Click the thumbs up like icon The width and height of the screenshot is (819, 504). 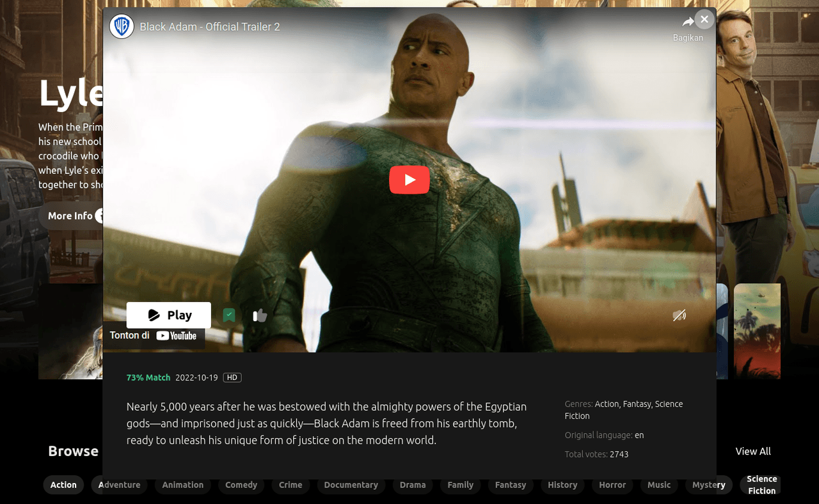[259, 315]
